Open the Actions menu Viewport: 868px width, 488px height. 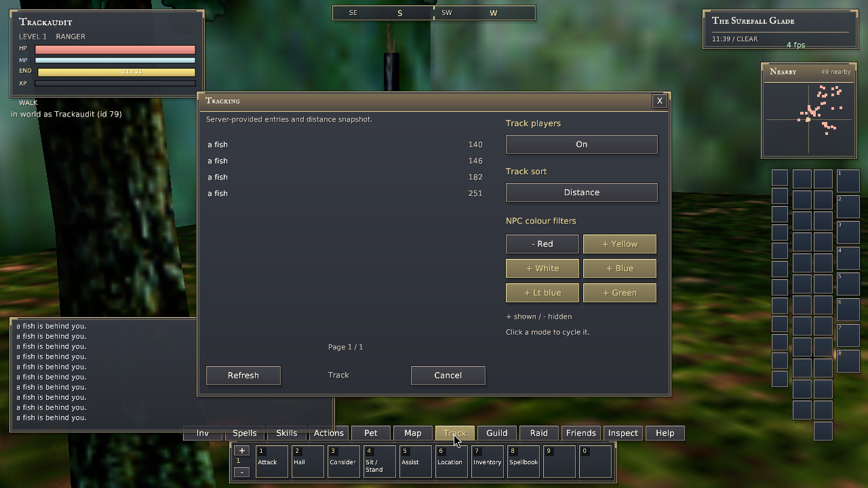point(329,433)
